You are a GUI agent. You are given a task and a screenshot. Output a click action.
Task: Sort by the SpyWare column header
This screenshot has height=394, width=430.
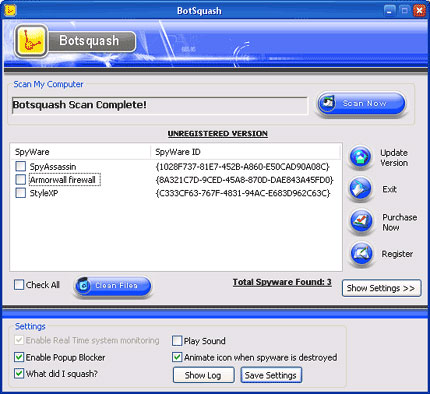(x=80, y=152)
